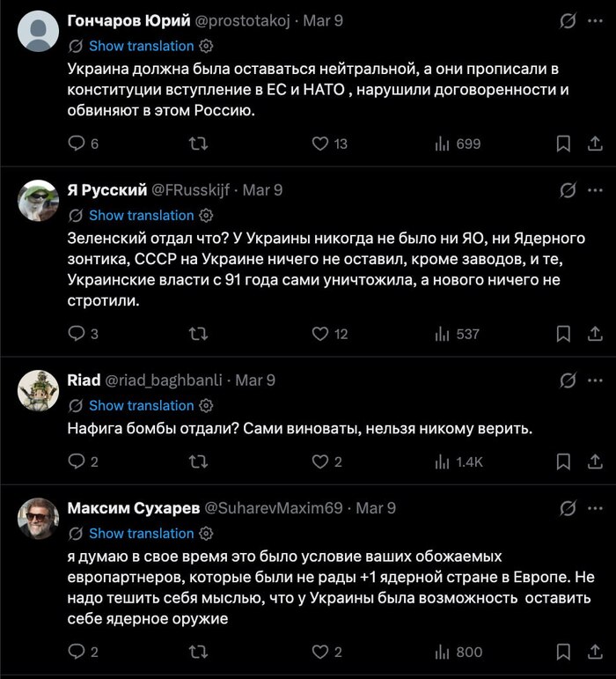
Task: Like the tweet with 13 likes
Action: tap(321, 144)
